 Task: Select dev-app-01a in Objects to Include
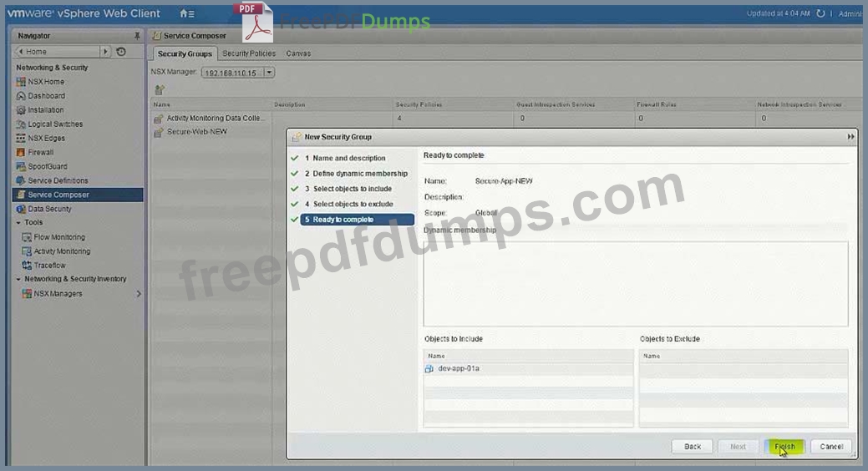click(x=459, y=368)
